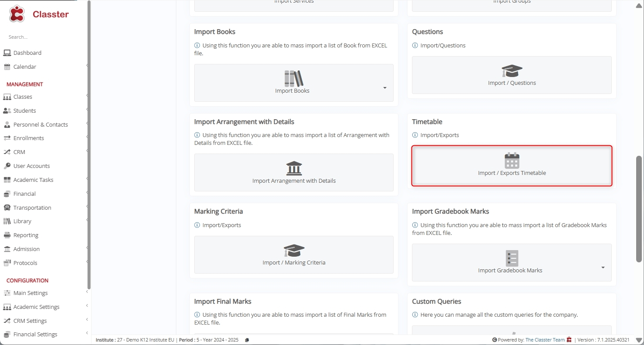Open The Classter Team link
The height and width of the screenshot is (345, 644).
545,340
